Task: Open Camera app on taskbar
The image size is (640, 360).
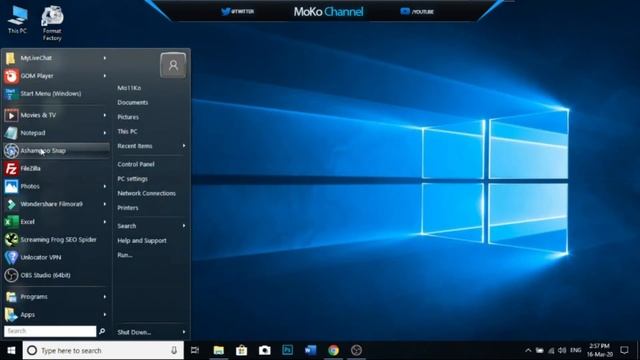Action: pos(264,350)
